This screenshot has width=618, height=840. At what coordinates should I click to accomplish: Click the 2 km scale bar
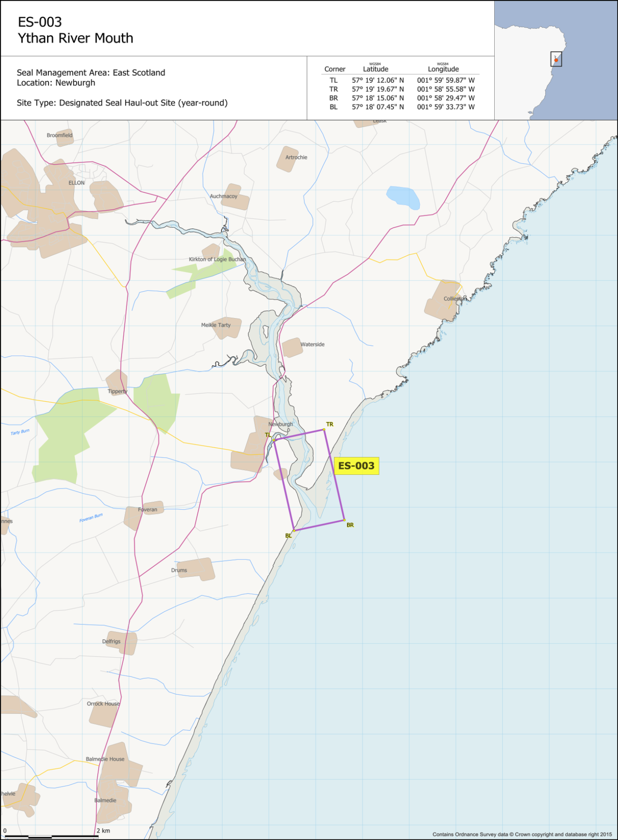(x=51, y=836)
